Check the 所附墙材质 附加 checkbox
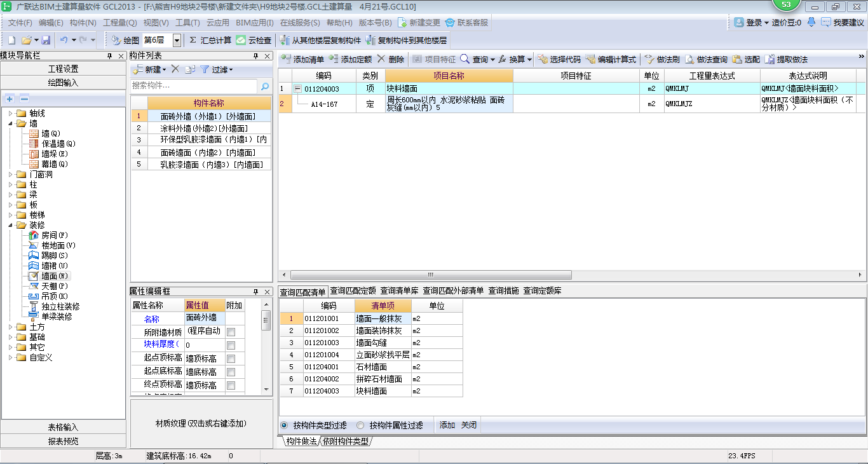 coord(231,332)
